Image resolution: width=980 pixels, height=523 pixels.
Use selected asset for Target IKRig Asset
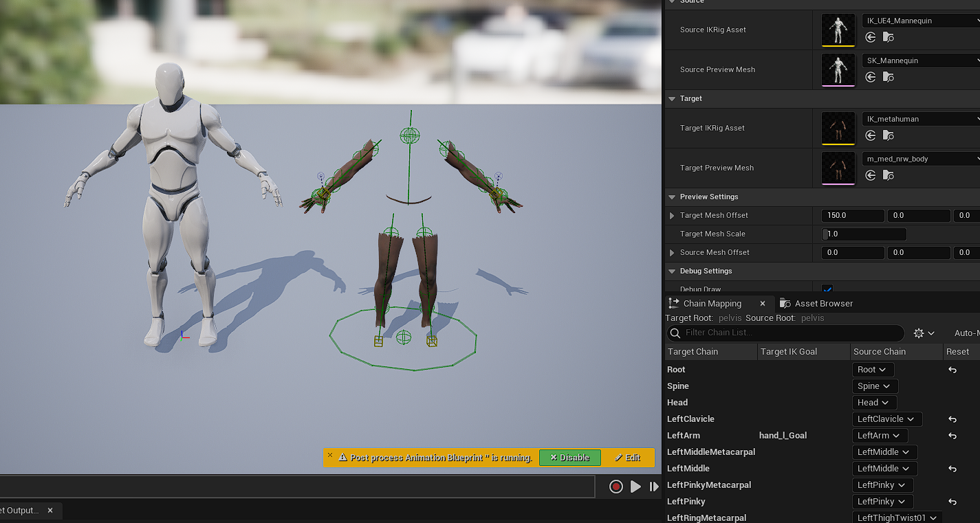coord(871,135)
